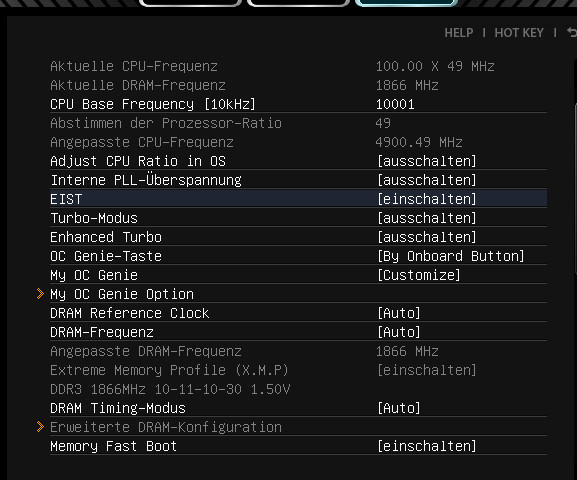This screenshot has height=480, width=577.
Task: Select the Interne PLL-Überspannung label
Action: tap(146, 180)
